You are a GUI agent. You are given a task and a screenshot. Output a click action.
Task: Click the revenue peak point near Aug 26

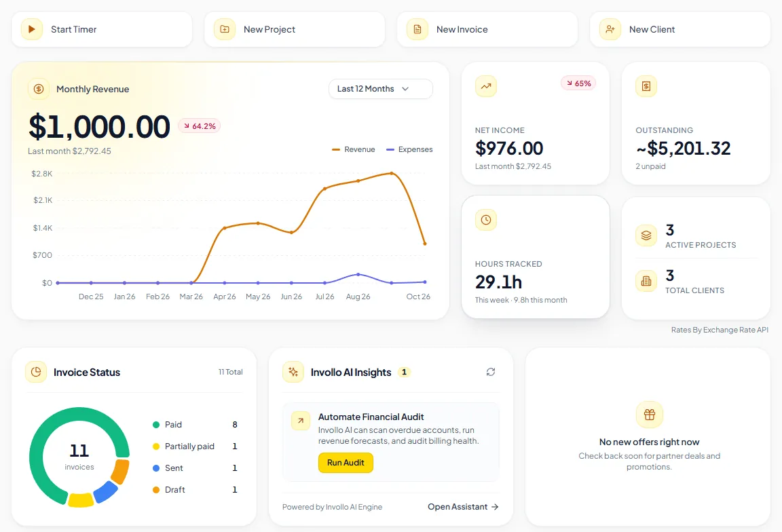point(392,173)
